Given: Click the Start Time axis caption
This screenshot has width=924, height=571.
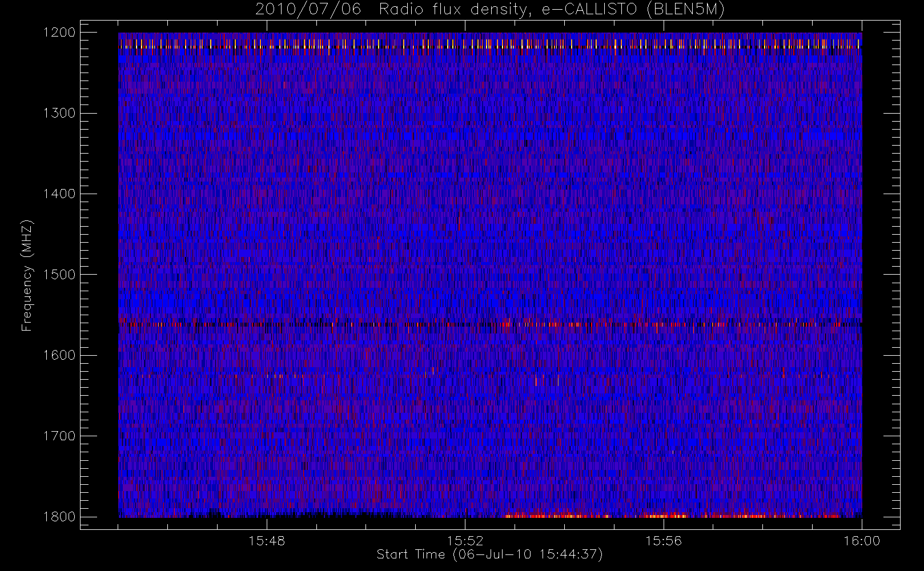Looking at the screenshot, I should click(490, 554).
